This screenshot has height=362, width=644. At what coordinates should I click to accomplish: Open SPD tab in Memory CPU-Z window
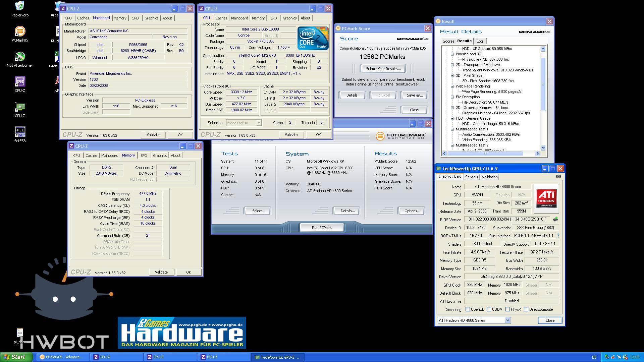pyautogui.click(x=144, y=156)
